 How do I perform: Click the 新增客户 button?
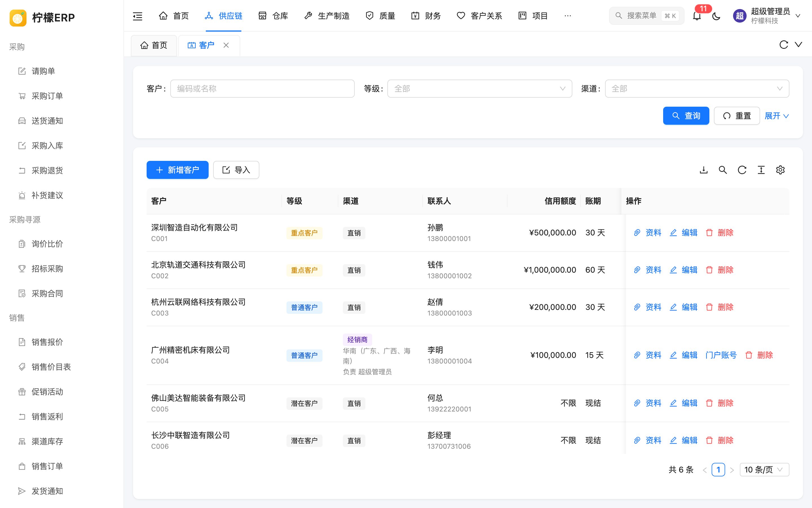click(178, 170)
